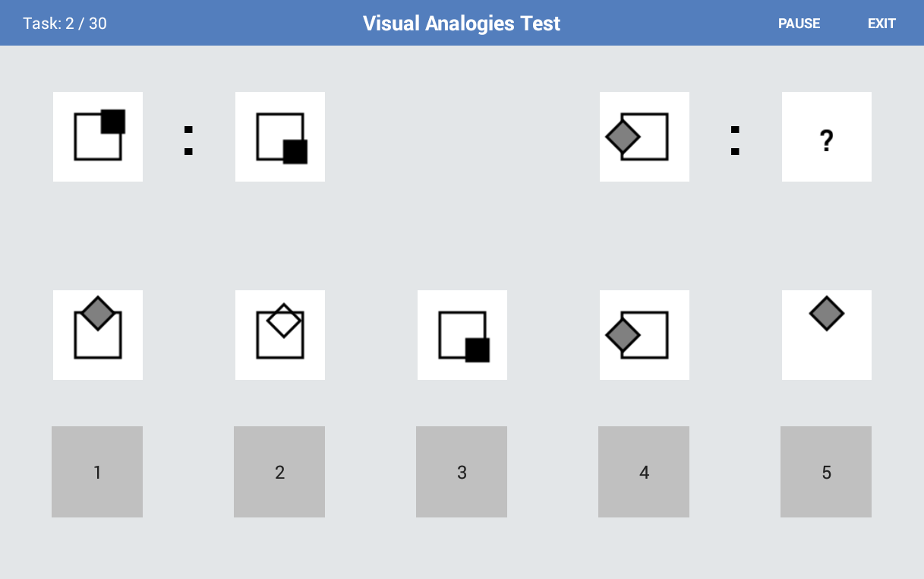Click option image with gray diamond left of square
Viewport: 924px width, 579px height.
(x=645, y=335)
